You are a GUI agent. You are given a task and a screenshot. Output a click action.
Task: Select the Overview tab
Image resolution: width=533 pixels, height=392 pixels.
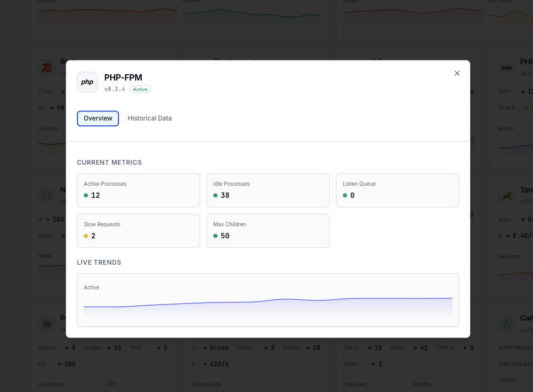click(x=98, y=118)
